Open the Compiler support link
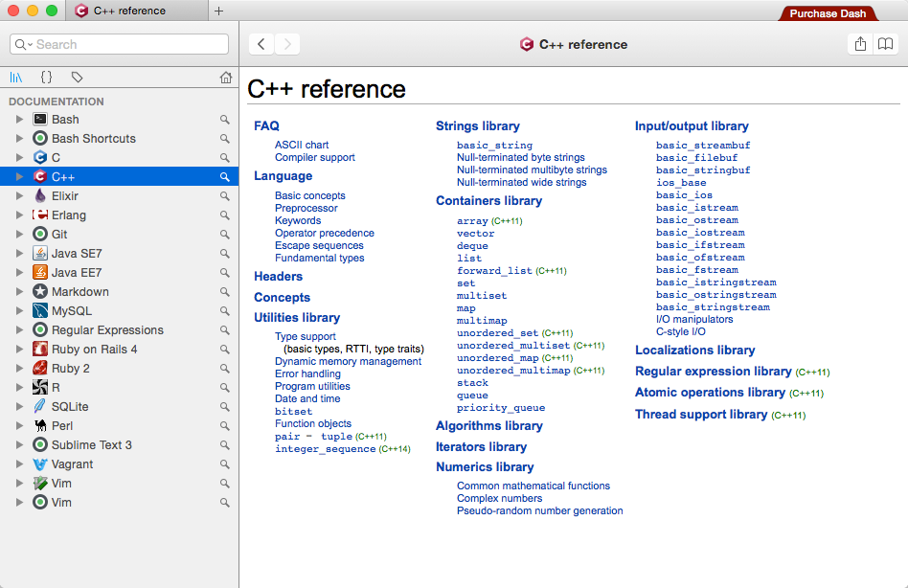This screenshot has width=908, height=588. pyautogui.click(x=314, y=157)
